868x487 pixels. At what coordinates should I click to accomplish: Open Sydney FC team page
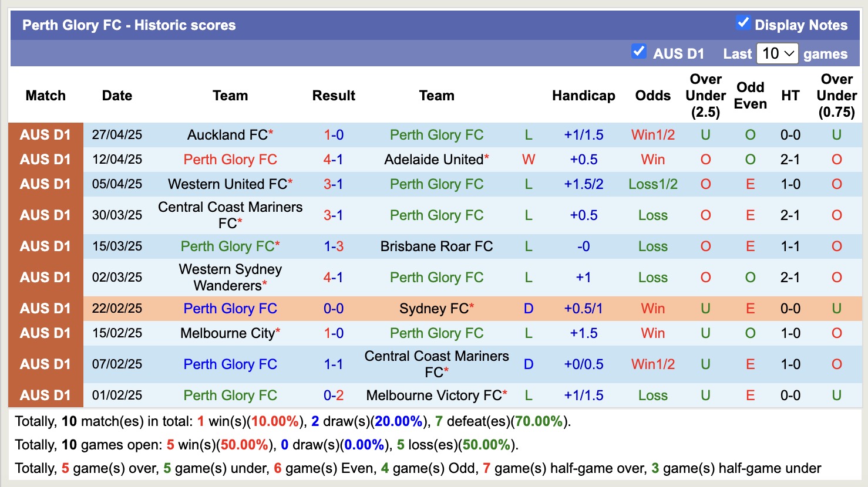pos(432,308)
